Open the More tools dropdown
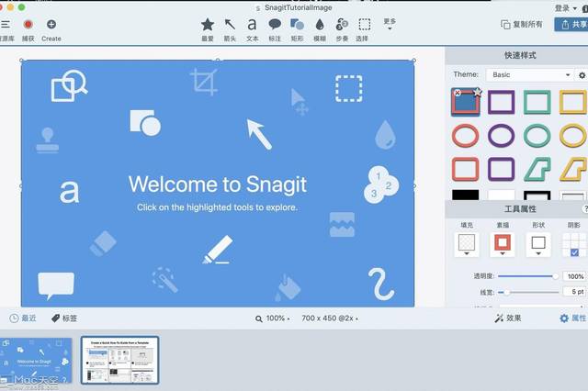The width and height of the screenshot is (588, 391). click(390, 24)
